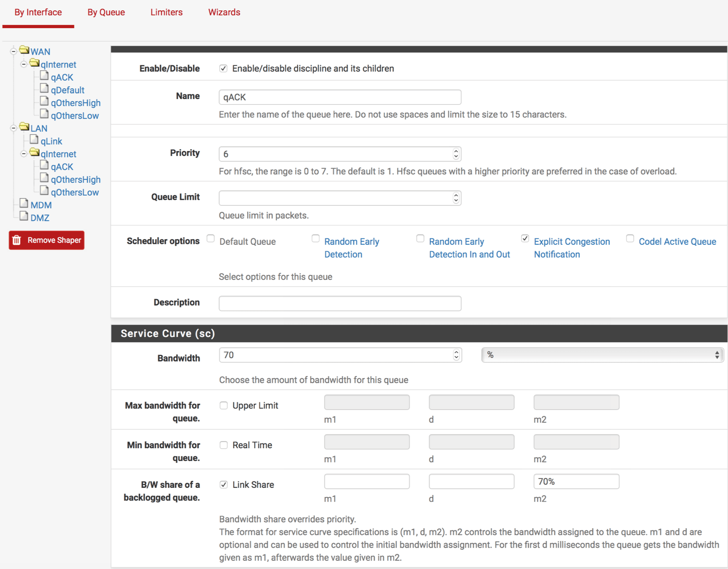Viewport: 728px width, 569px height.
Task: Open Codel Active Queue link
Action: tap(677, 242)
